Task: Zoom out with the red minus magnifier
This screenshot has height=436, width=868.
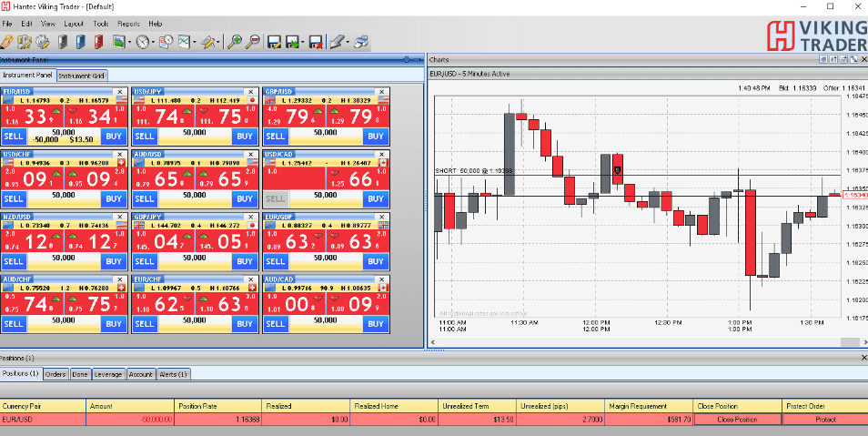Action: [253, 42]
